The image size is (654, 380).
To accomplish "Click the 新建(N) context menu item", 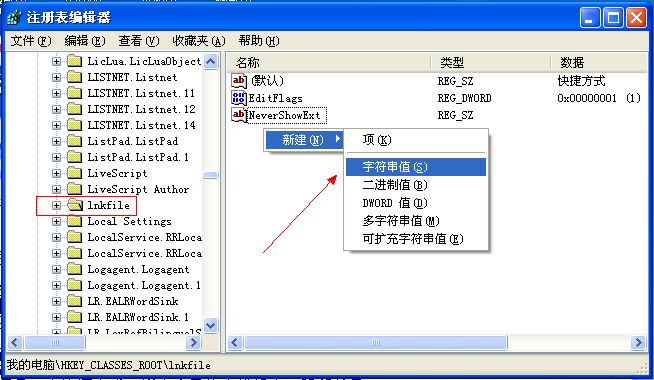I will (x=304, y=140).
